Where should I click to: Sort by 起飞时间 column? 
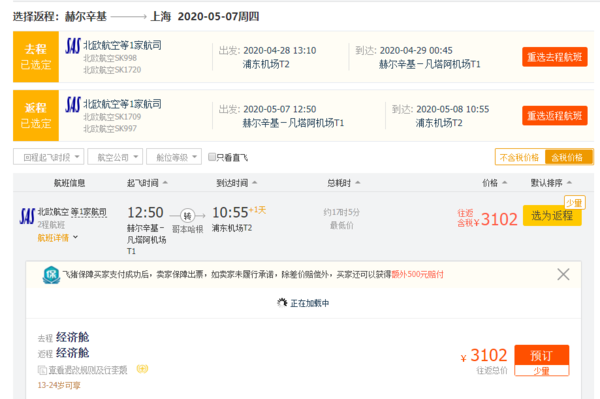click(x=147, y=183)
